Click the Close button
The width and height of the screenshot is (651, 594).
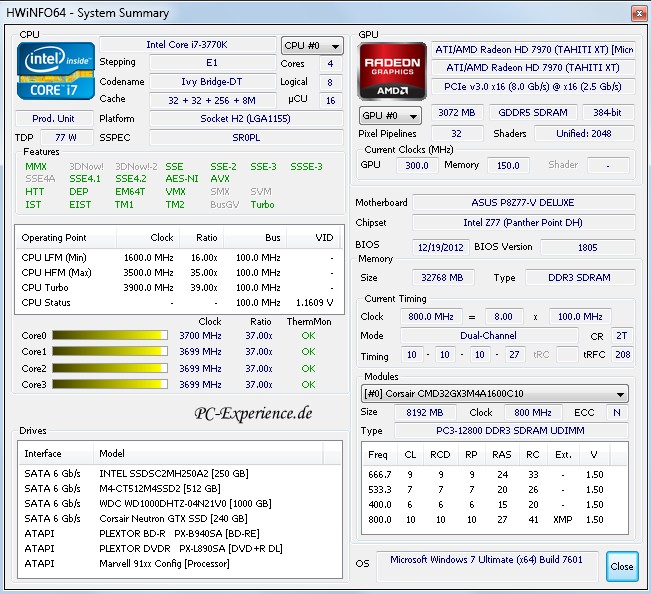click(622, 566)
